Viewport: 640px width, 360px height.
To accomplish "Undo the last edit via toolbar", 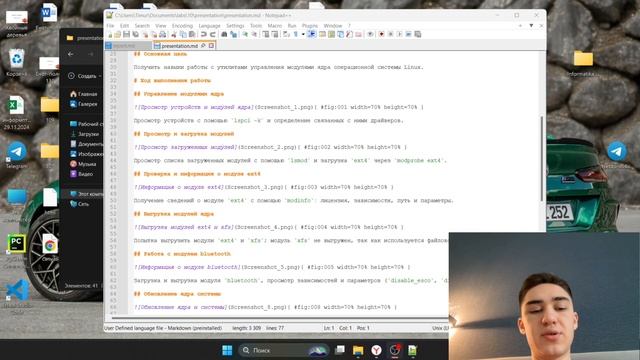I will pyautogui.click(x=204, y=34).
